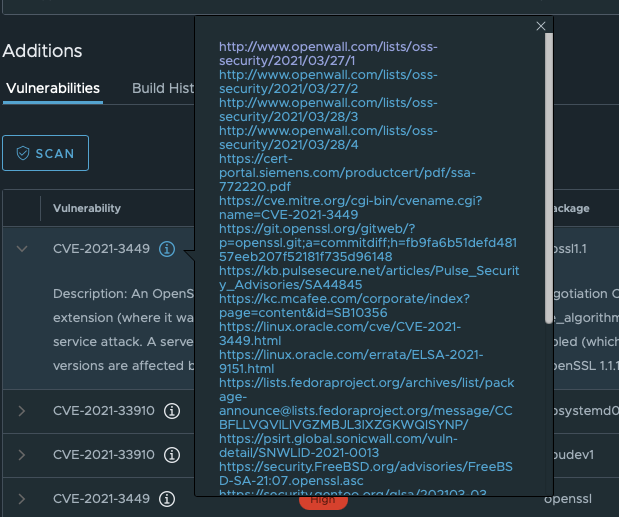Open the FreeBSD-SA-21:07.openssl.asc link
This screenshot has height=517, width=619.
coord(366,474)
